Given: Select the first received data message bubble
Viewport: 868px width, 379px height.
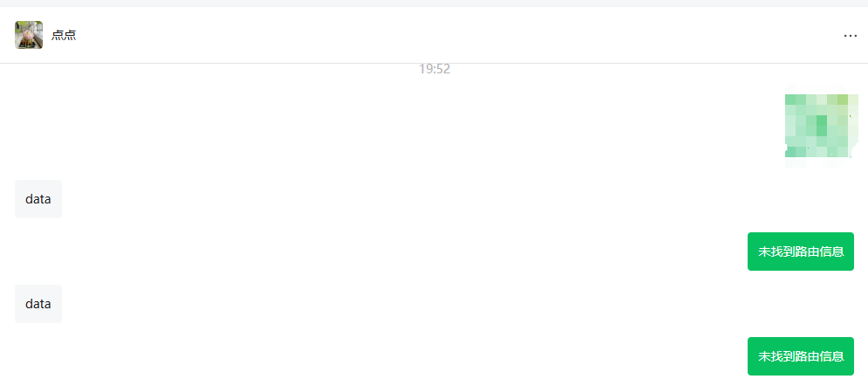Looking at the screenshot, I should click(38, 199).
